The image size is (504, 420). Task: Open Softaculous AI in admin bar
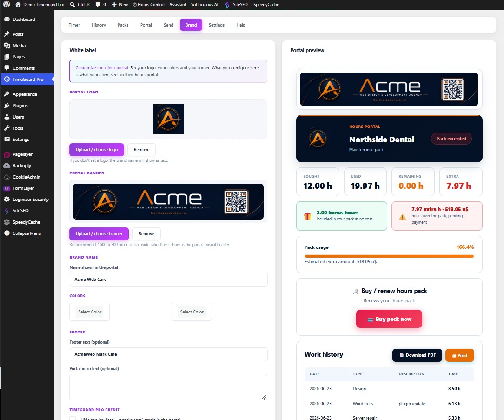click(x=205, y=5)
